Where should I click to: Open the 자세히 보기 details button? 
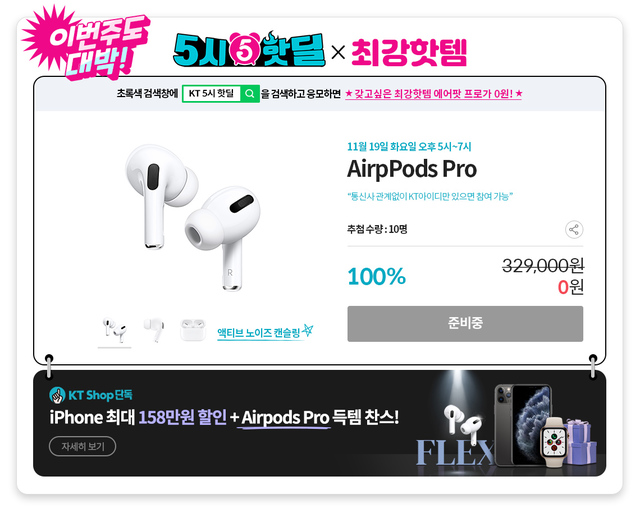82,446
